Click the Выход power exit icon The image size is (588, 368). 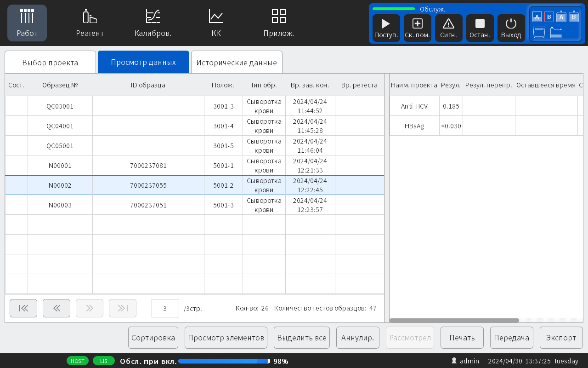pyautogui.click(x=511, y=28)
